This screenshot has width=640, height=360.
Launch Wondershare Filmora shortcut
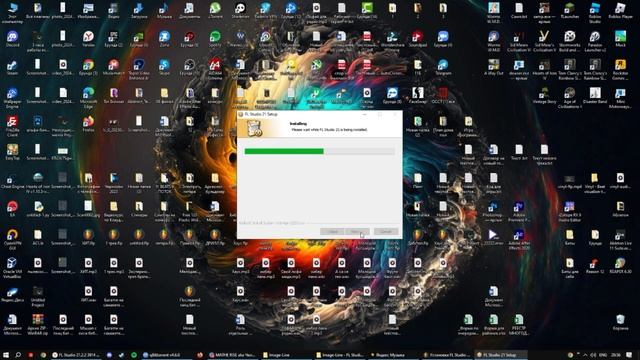392,41
